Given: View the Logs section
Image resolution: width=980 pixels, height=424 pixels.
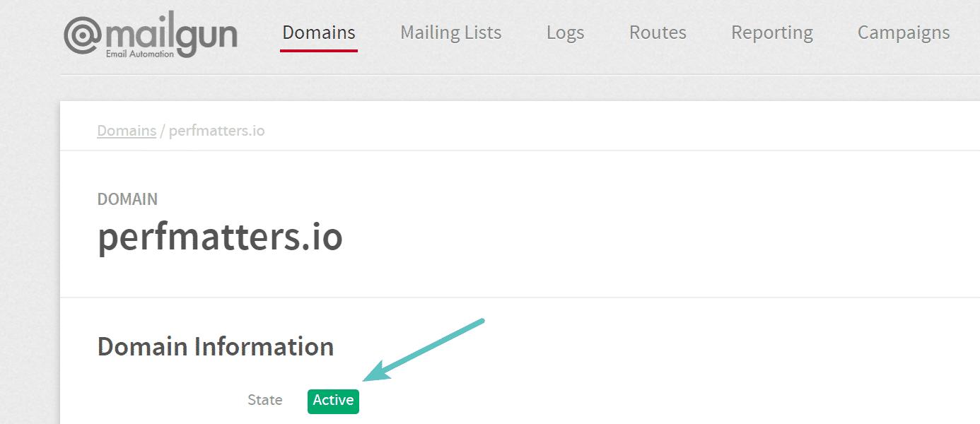Looking at the screenshot, I should (x=565, y=33).
